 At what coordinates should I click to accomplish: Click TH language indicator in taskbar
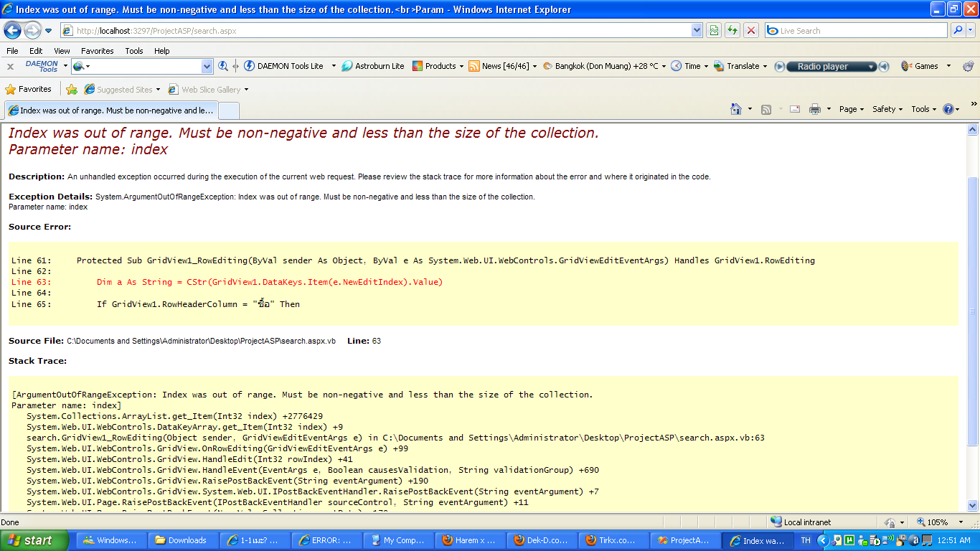click(x=806, y=540)
